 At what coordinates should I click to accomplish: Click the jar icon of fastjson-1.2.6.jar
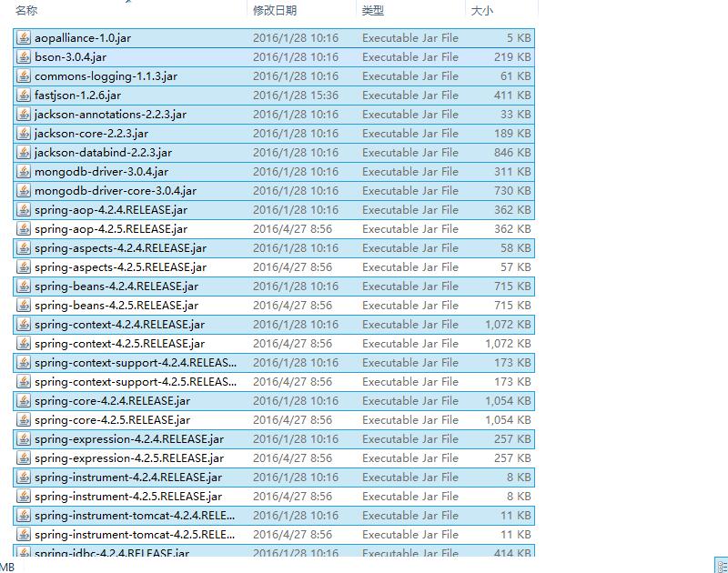point(24,95)
